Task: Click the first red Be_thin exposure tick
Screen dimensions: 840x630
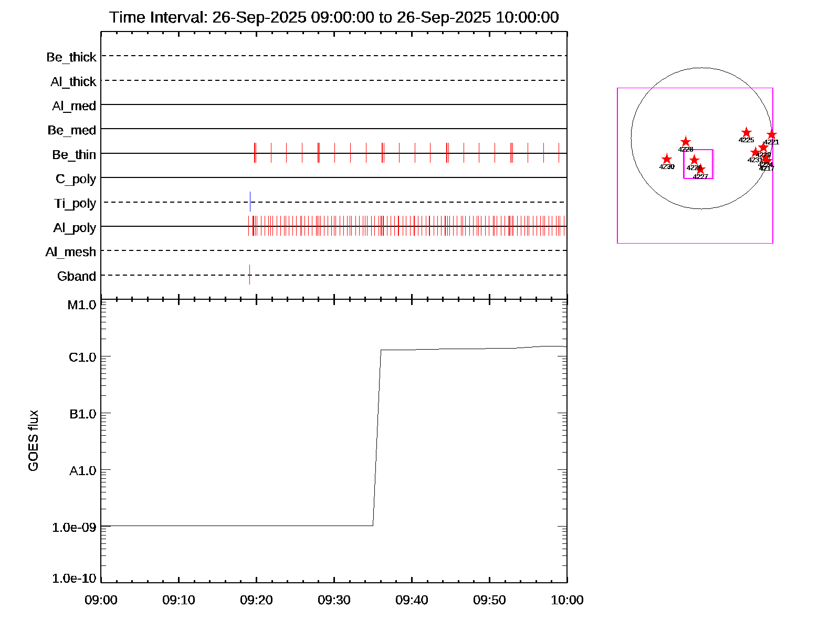Action: click(254, 153)
